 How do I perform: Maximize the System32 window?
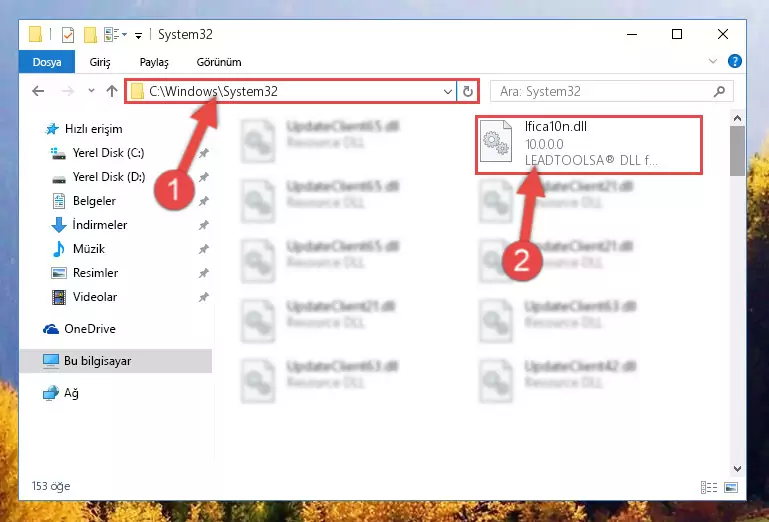(x=677, y=34)
